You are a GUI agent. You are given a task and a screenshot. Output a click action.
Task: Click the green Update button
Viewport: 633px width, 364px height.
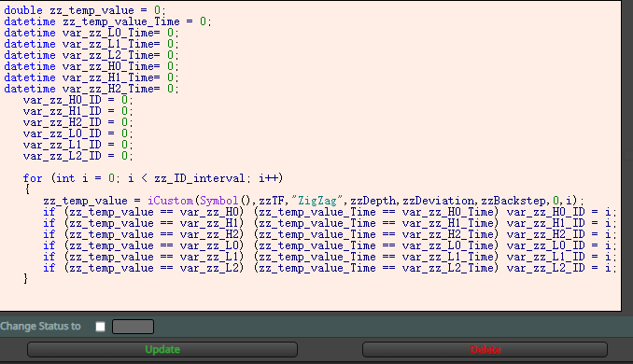click(162, 349)
